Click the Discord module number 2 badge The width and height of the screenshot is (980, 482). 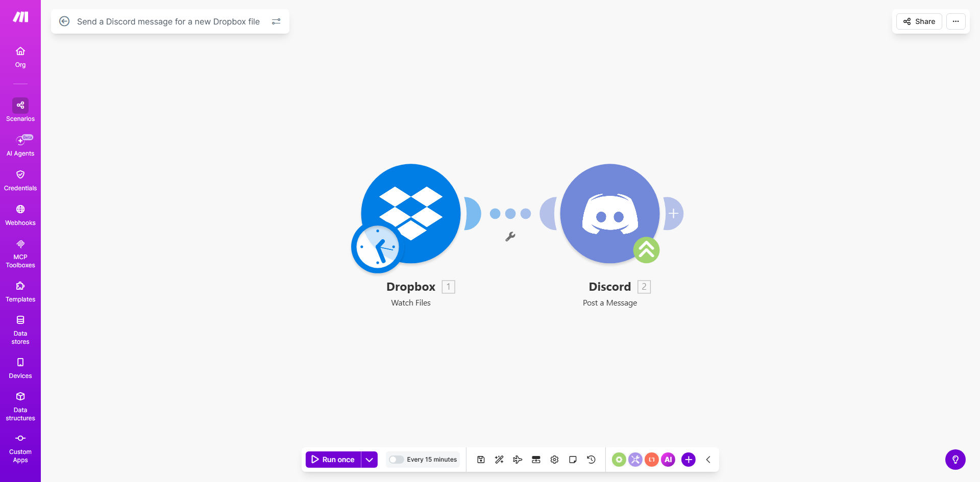(x=644, y=287)
